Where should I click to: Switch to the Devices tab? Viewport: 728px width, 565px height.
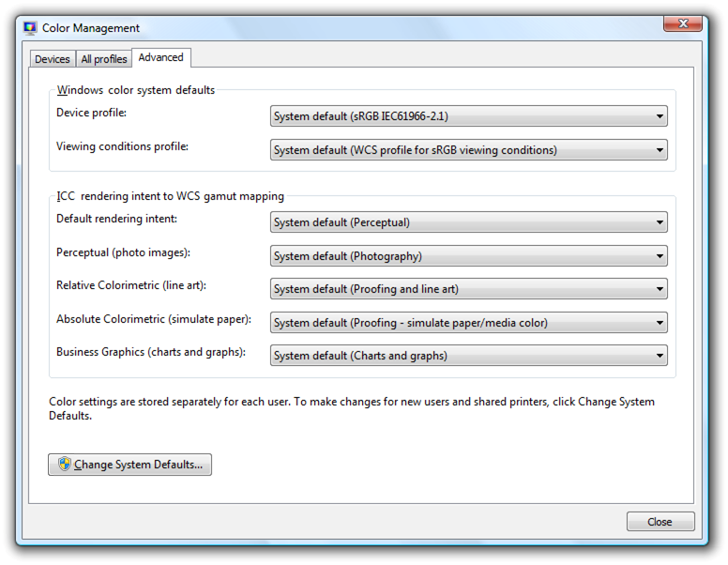click(x=53, y=59)
